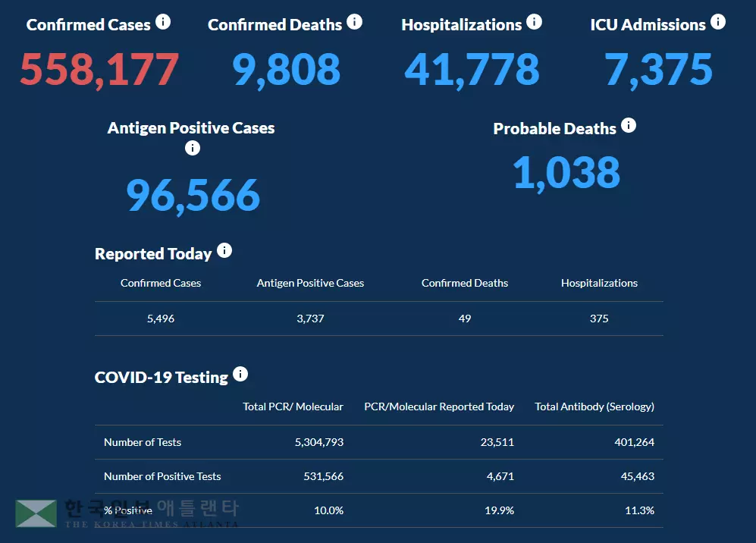Open the Confirmed Deaths info icon
Viewport: 756px width, 543px height.
(x=354, y=22)
